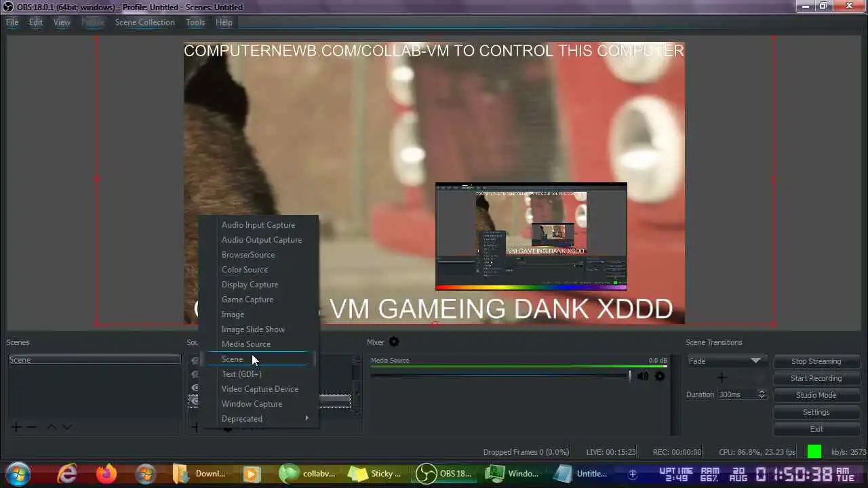
Task: Move the scene down with the down arrow
Action: point(66,427)
